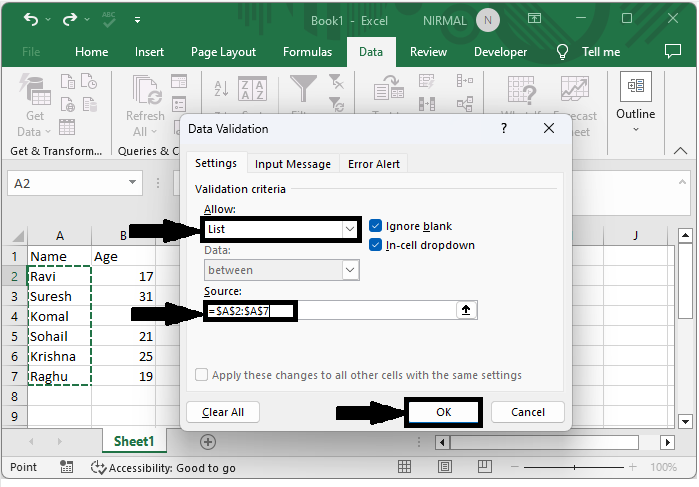Open the Allow list dropdown

(350, 229)
